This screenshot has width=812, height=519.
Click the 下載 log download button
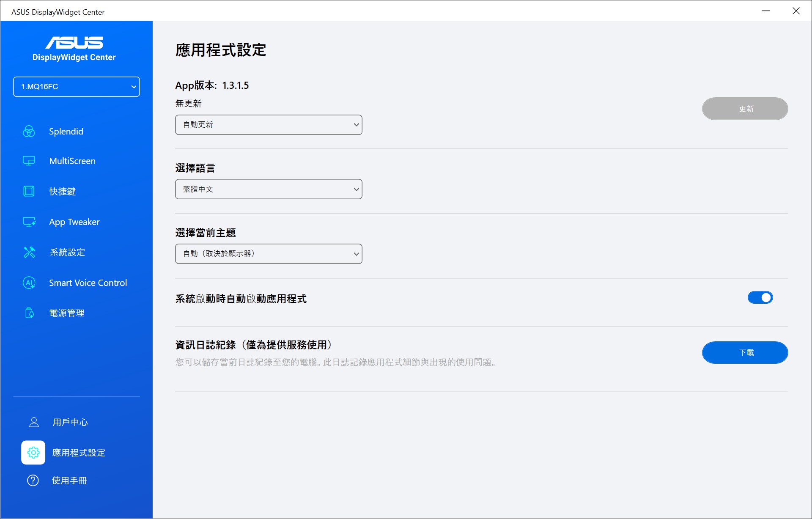(x=745, y=352)
